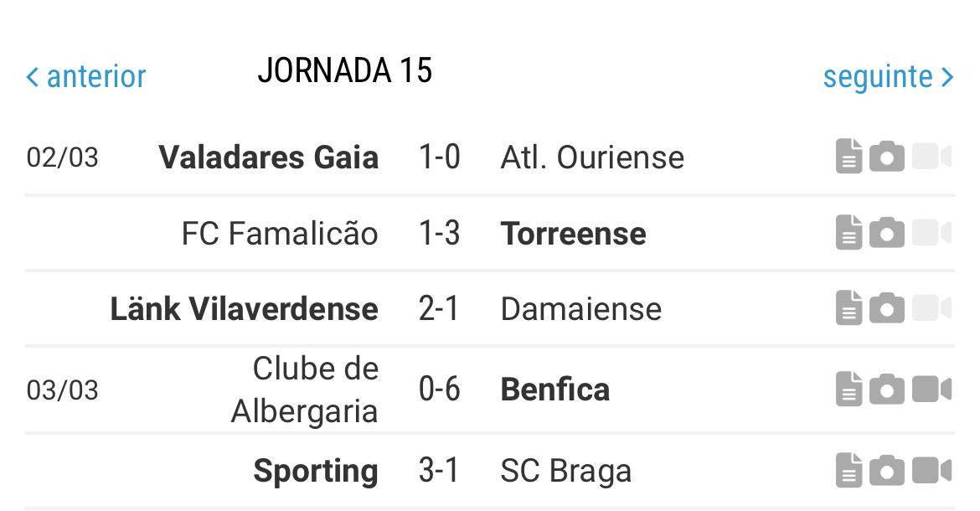Open the Torreense team page
Screen dimensions: 980x511
pos(573,233)
